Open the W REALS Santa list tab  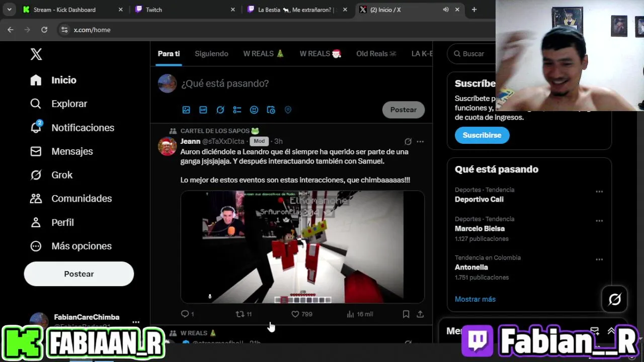[320, 54]
